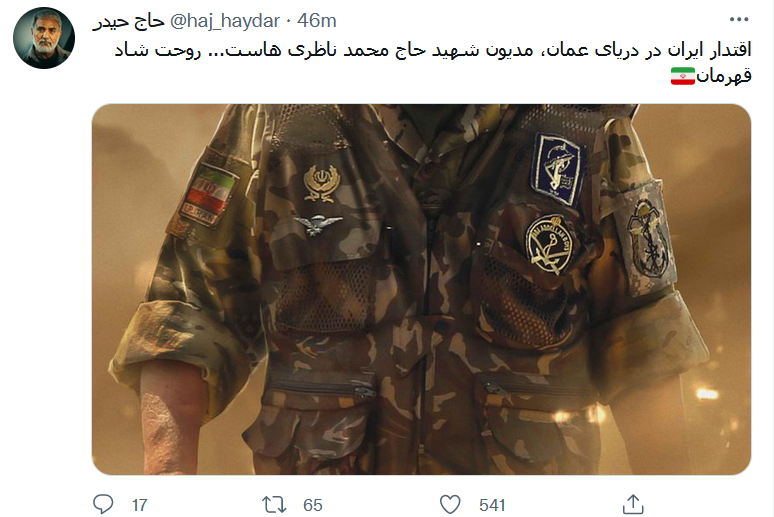Open the three-dot more options menu
The width and height of the screenshot is (774, 517).
click(x=739, y=19)
